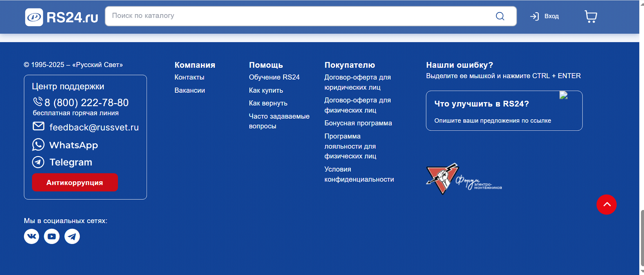Click the feedback@russvet.ru email link

coord(94,127)
